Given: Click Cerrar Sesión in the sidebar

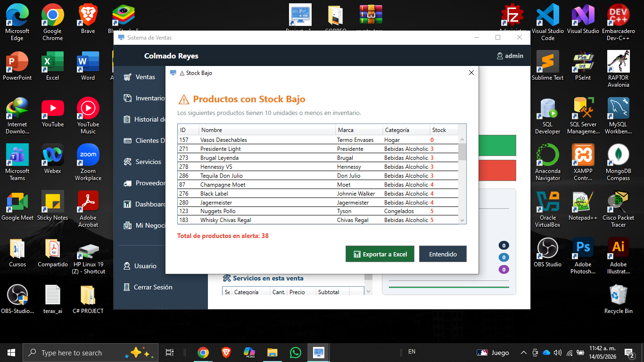Looking at the screenshot, I should click(x=148, y=287).
